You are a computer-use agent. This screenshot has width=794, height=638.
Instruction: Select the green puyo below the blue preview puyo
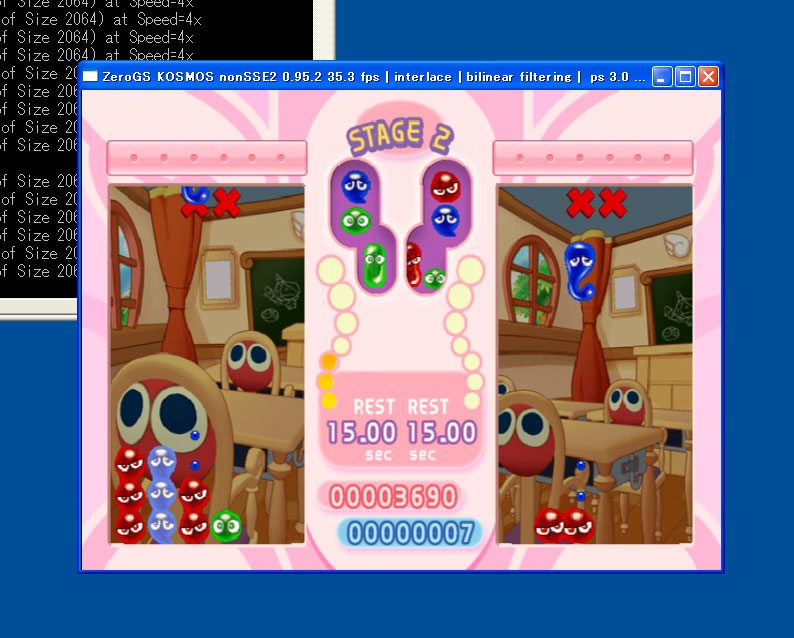point(355,221)
